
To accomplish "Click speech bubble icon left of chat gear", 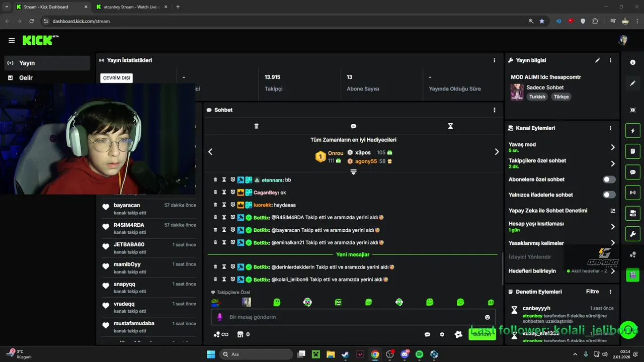I will click(x=427, y=334).
